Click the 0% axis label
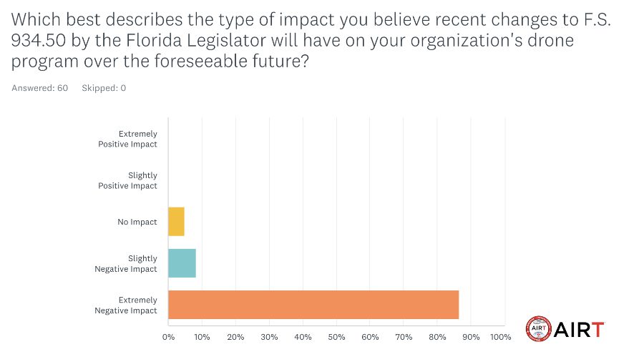The width and height of the screenshot is (644, 362). click(x=168, y=337)
